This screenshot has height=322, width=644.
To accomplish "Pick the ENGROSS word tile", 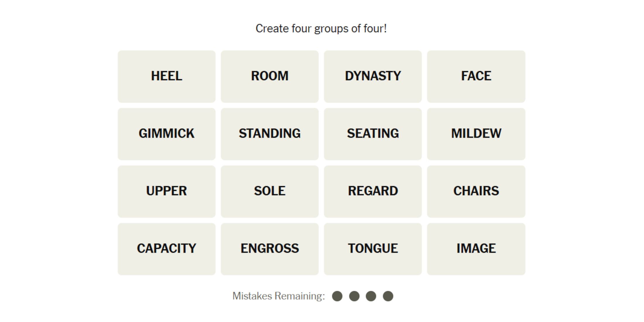I will pos(270,249).
